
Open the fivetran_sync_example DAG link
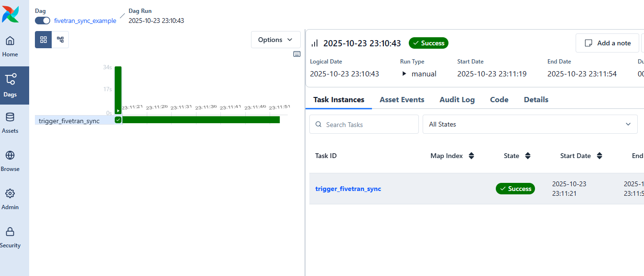(85, 21)
